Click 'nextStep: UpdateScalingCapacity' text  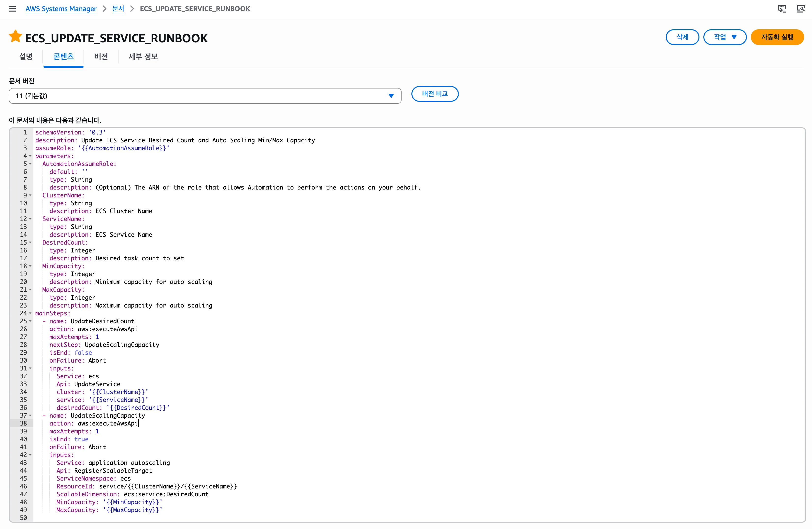click(x=104, y=345)
